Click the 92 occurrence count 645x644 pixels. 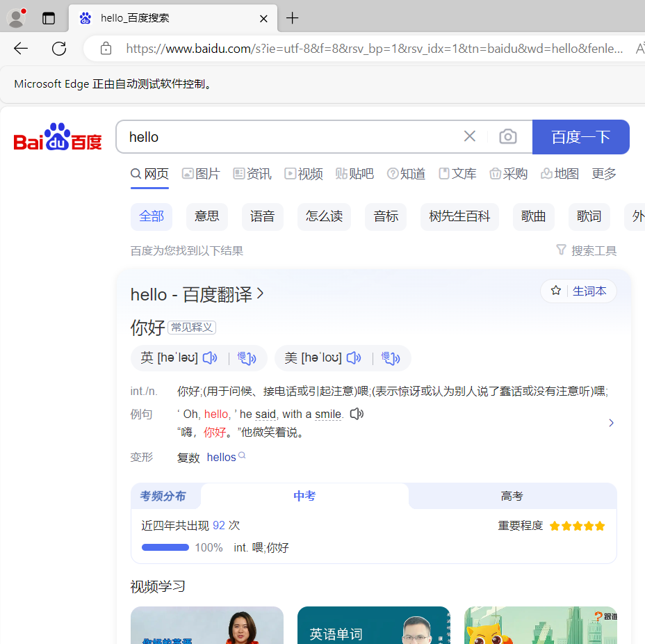click(219, 526)
